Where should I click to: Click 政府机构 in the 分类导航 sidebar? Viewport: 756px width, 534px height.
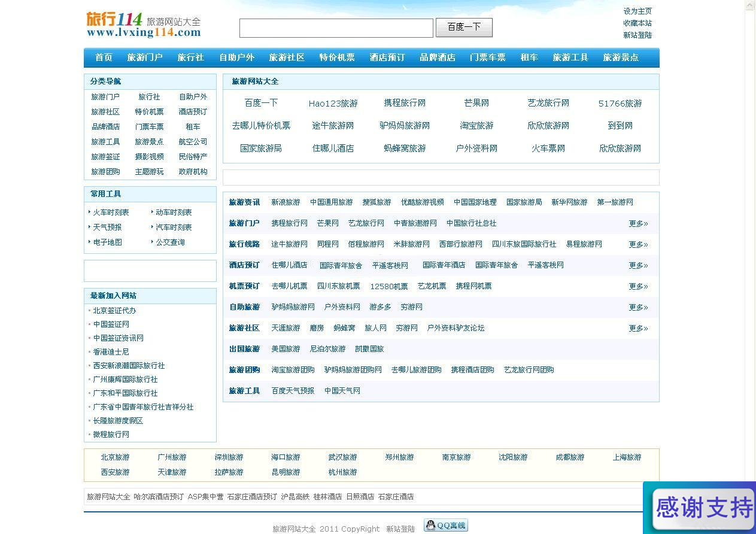click(x=193, y=172)
